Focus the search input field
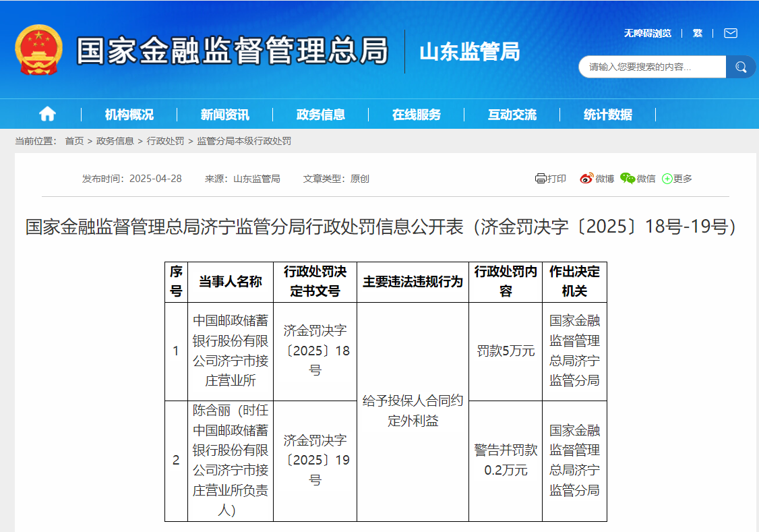The width and height of the screenshot is (759, 532). (652, 67)
